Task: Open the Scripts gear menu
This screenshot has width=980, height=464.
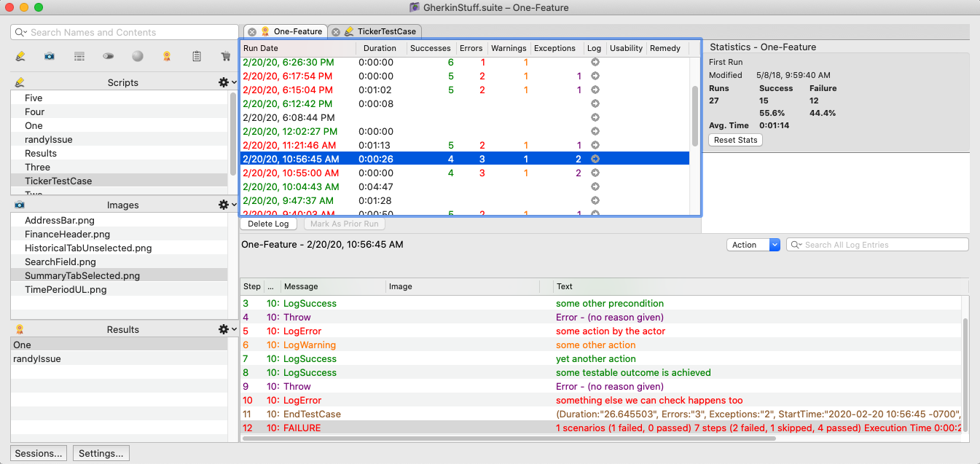Action: (227, 82)
